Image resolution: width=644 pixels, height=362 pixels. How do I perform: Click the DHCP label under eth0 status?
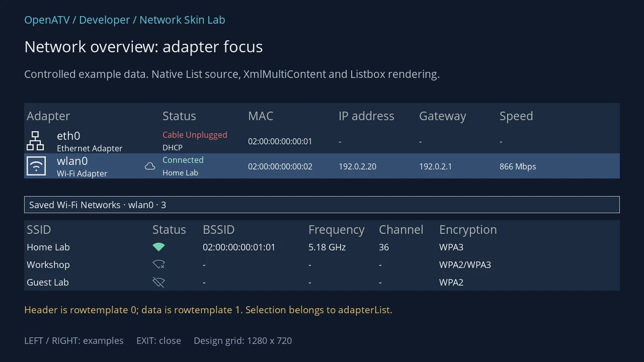pyautogui.click(x=173, y=147)
